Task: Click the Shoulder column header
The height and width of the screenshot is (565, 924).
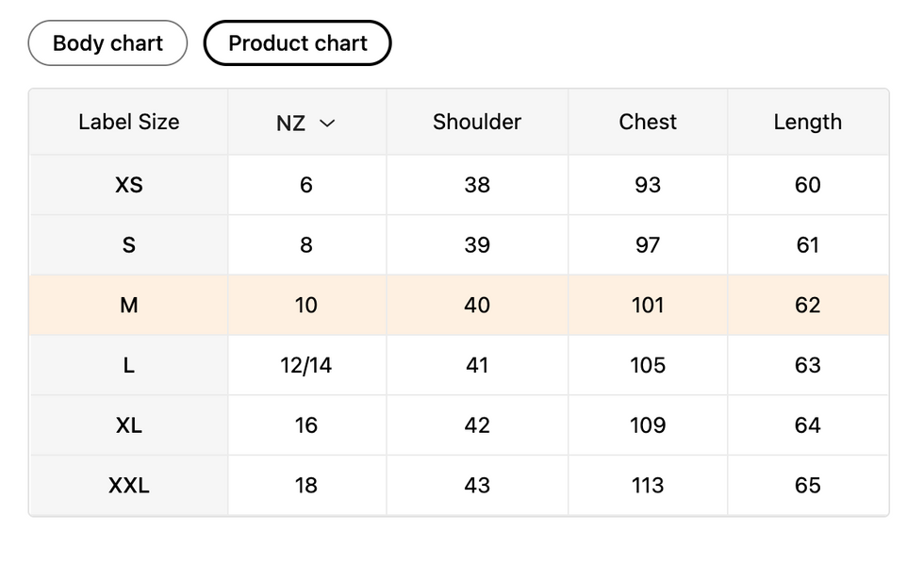Action: click(477, 122)
